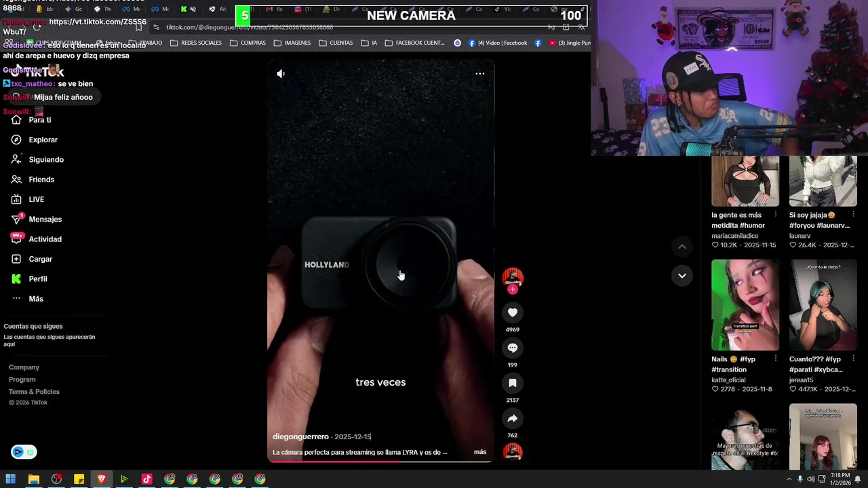This screenshot has width=868, height=488.
Task: Open the pink TikTok taskbar app
Action: pyautogui.click(x=146, y=479)
